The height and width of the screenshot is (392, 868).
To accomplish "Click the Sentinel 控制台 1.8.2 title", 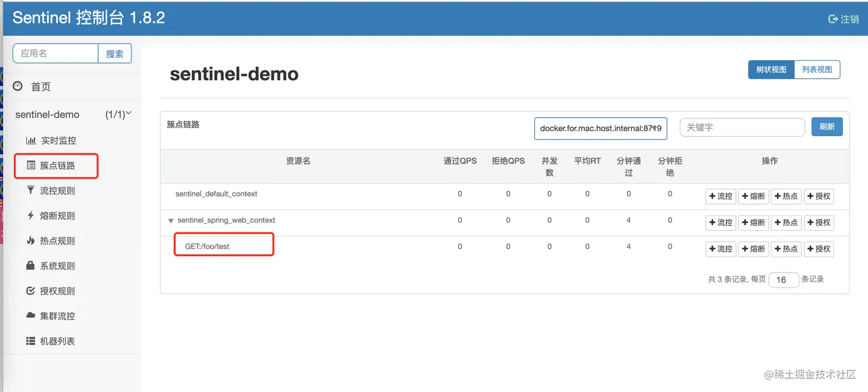I will pos(89,18).
